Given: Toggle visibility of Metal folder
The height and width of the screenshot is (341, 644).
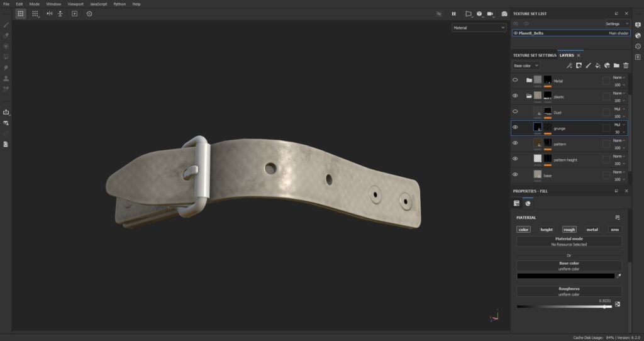Looking at the screenshot, I should (x=515, y=80).
